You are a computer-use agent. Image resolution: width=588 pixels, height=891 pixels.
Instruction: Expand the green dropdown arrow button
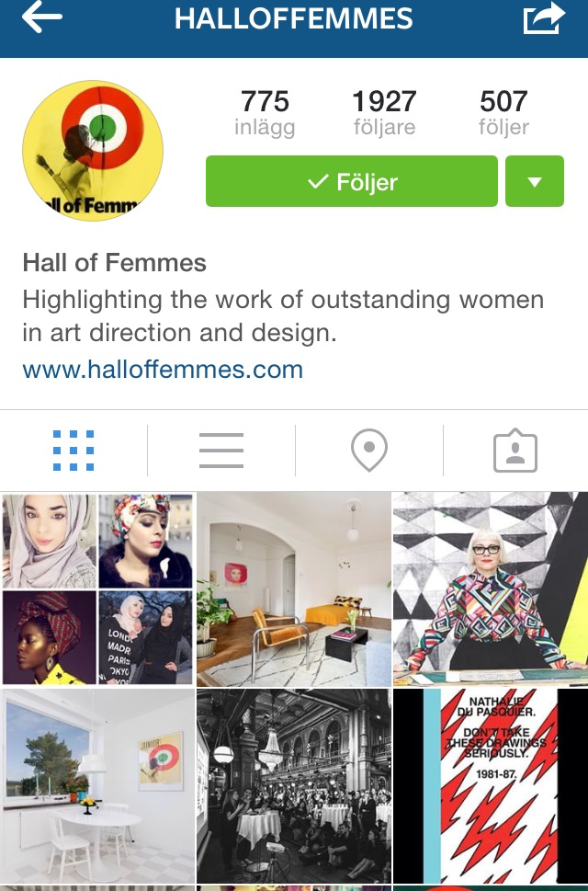(535, 181)
